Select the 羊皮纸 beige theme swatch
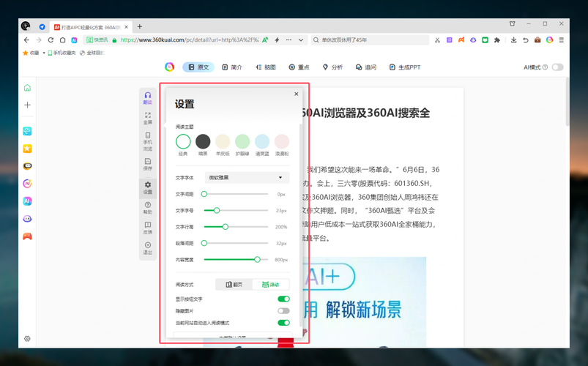Viewport: 588px width, 366px height. pyautogui.click(x=223, y=142)
